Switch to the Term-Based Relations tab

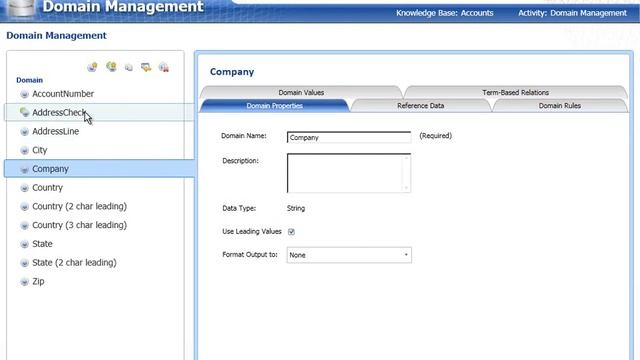pyautogui.click(x=516, y=92)
